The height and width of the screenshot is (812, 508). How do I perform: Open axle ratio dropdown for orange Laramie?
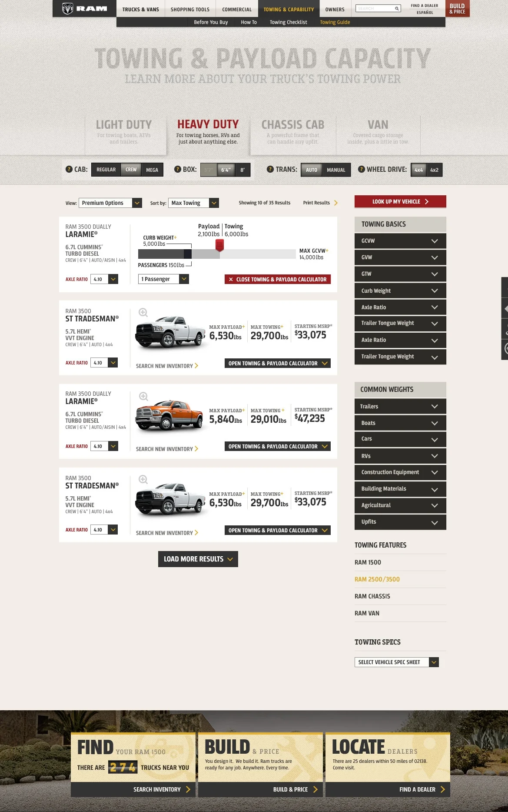[104, 446]
